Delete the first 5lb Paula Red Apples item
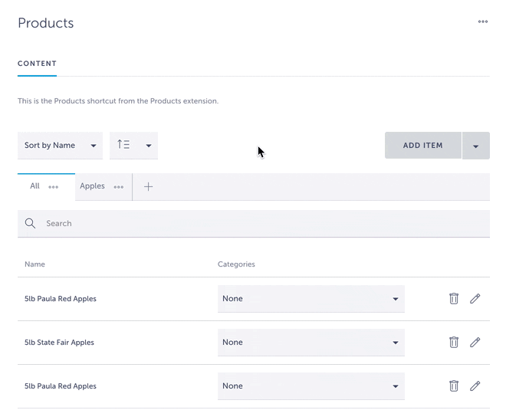 click(454, 298)
